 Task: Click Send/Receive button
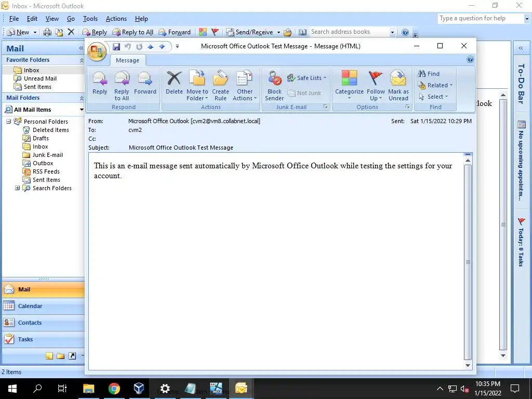coord(250,32)
